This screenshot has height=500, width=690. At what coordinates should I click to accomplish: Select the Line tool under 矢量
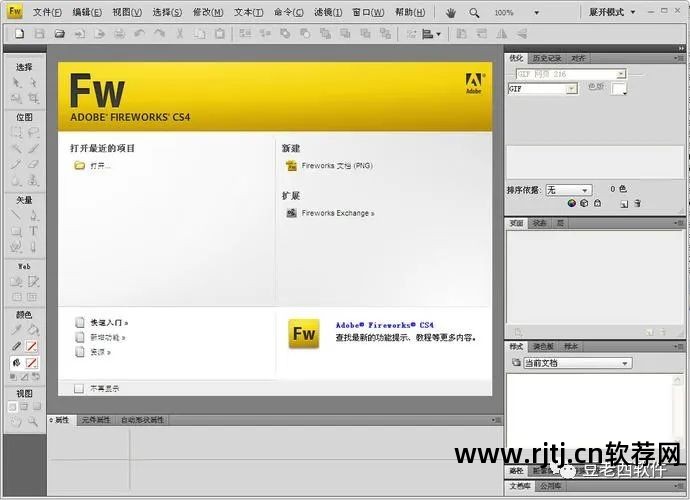tap(16, 215)
